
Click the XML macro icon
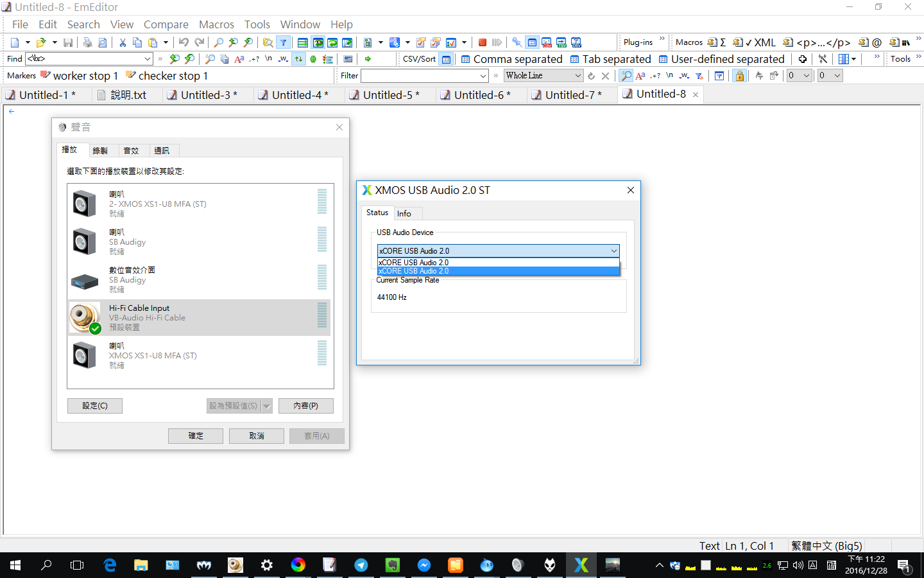click(x=755, y=42)
